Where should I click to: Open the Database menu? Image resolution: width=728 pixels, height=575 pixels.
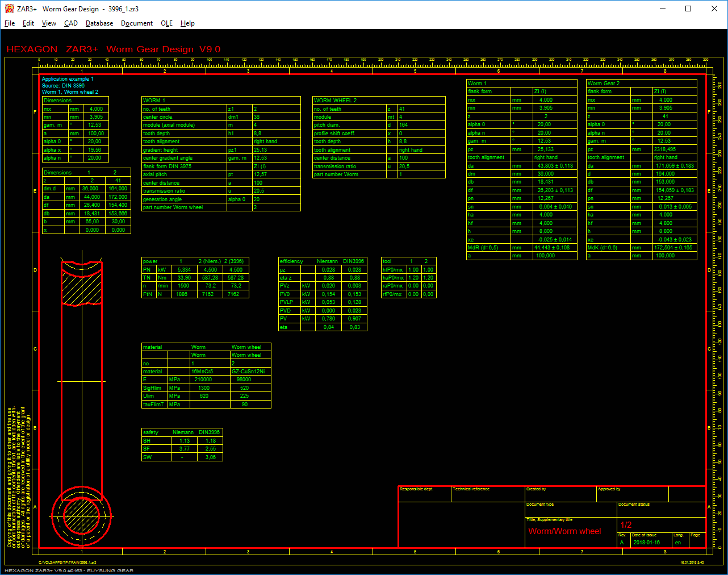coord(99,23)
